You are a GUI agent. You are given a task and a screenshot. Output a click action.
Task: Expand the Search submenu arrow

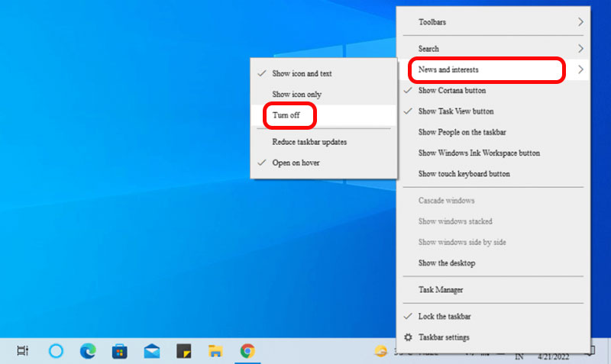[x=580, y=49]
